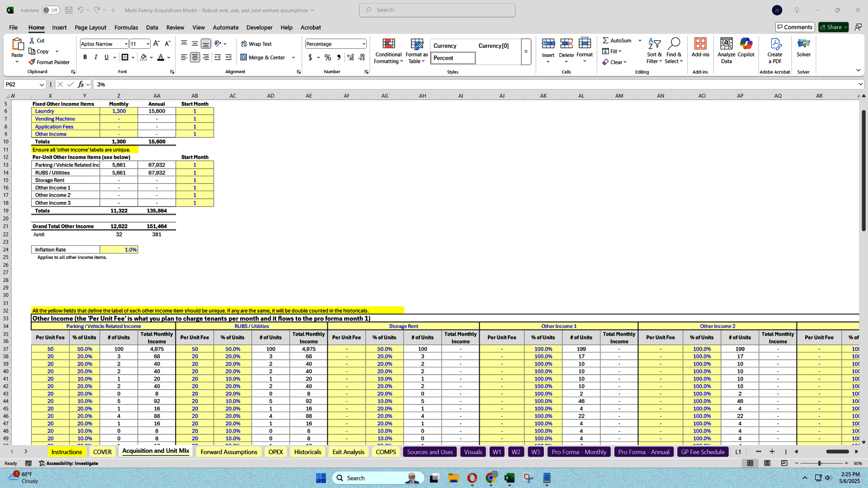Click the Comments button
868x488 pixels.
pos(795,27)
